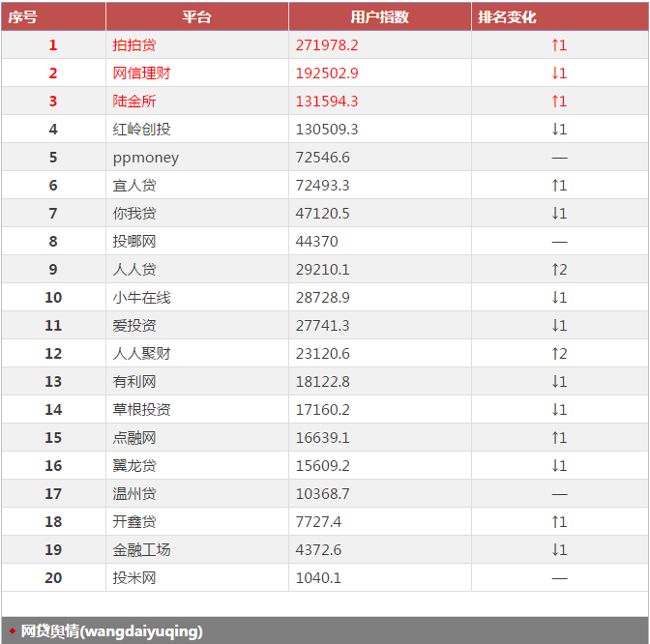Click user index value 130509.3
The width and height of the screenshot is (650, 644).
click(x=327, y=130)
